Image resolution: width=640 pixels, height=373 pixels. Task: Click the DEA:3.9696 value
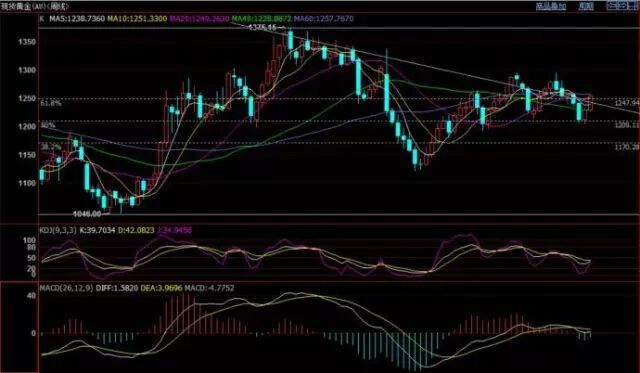tap(161, 288)
